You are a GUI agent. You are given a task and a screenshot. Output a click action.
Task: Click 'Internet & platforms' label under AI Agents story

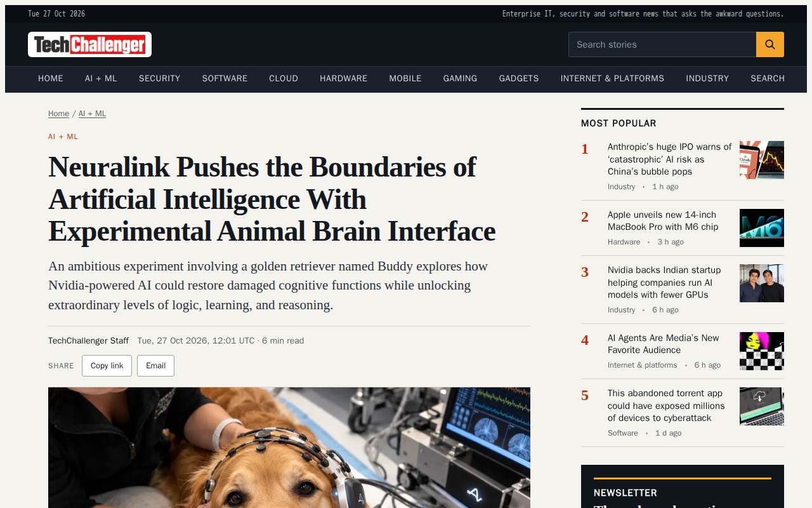point(642,365)
